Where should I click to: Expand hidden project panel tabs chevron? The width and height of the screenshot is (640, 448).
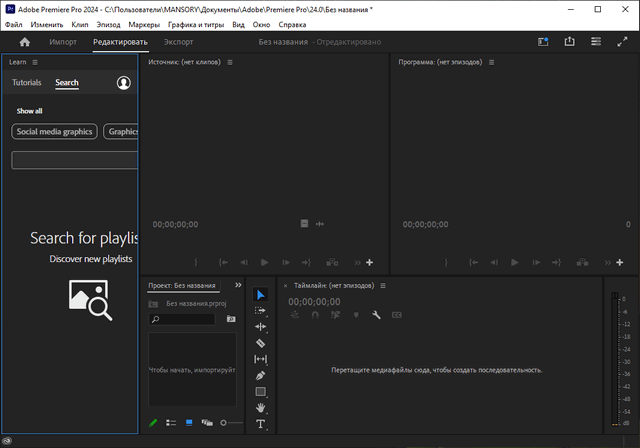pos(238,285)
